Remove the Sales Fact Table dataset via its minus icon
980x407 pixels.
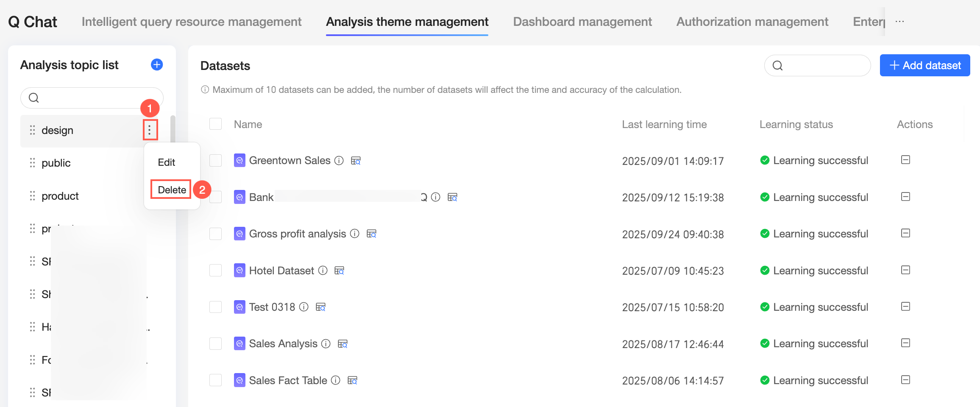coord(905,380)
